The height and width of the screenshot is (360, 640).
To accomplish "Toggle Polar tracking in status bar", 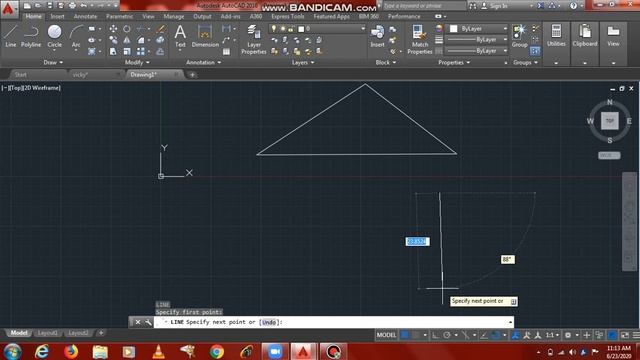I will pos(447,335).
